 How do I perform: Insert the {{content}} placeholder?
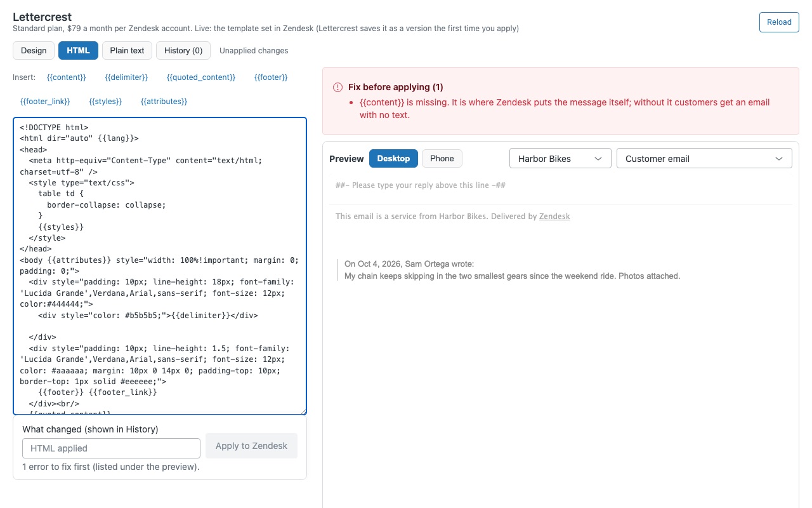click(67, 77)
